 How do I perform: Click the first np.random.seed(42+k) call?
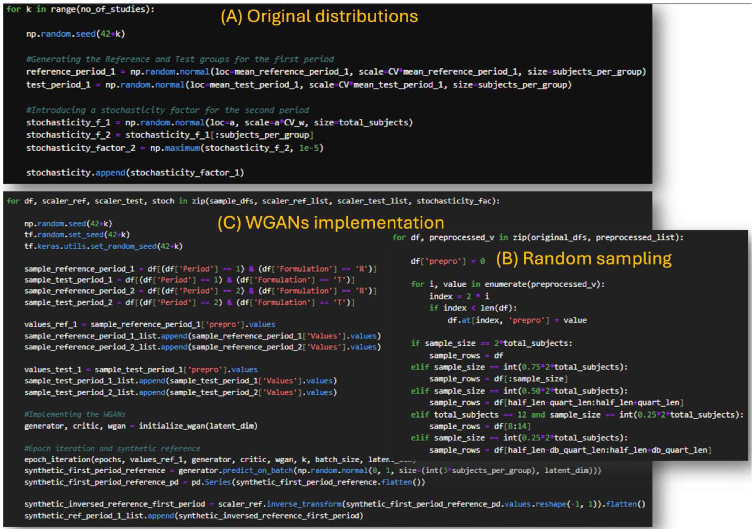76,34
